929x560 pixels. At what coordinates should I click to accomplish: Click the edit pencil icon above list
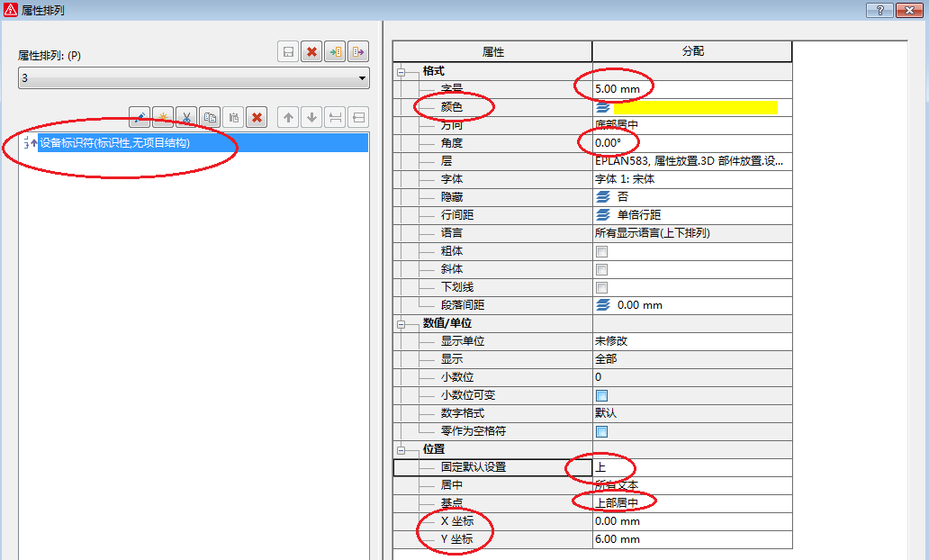point(140,117)
